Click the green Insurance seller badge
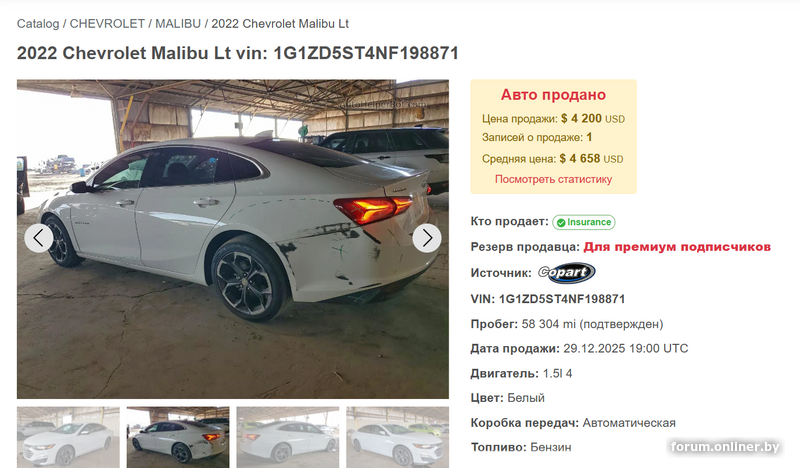The height and width of the screenshot is (468, 800). tap(584, 222)
